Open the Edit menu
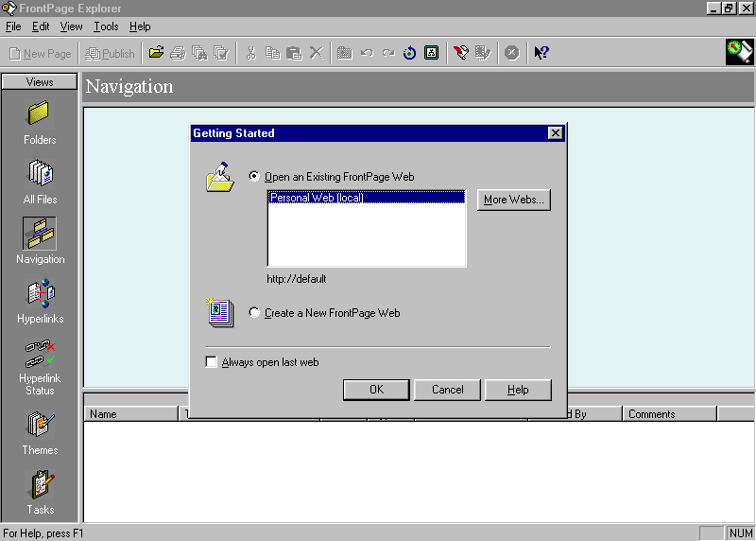 pyautogui.click(x=41, y=26)
